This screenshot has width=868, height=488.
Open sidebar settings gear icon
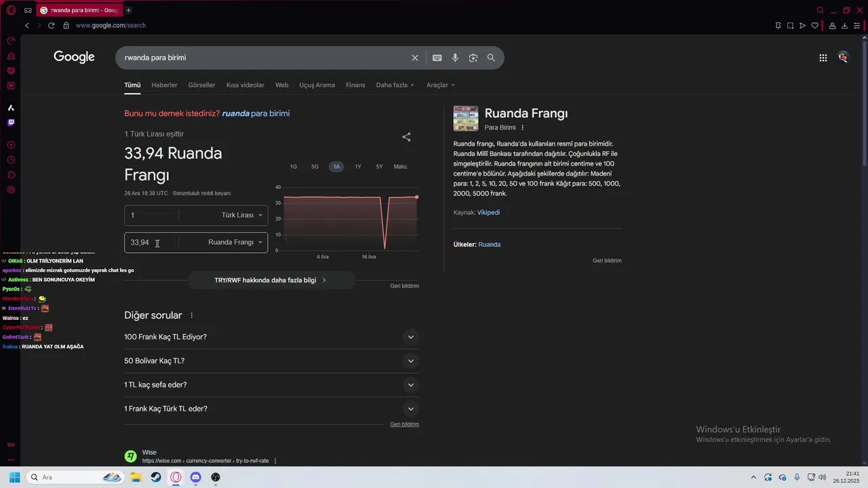click(x=11, y=190)
